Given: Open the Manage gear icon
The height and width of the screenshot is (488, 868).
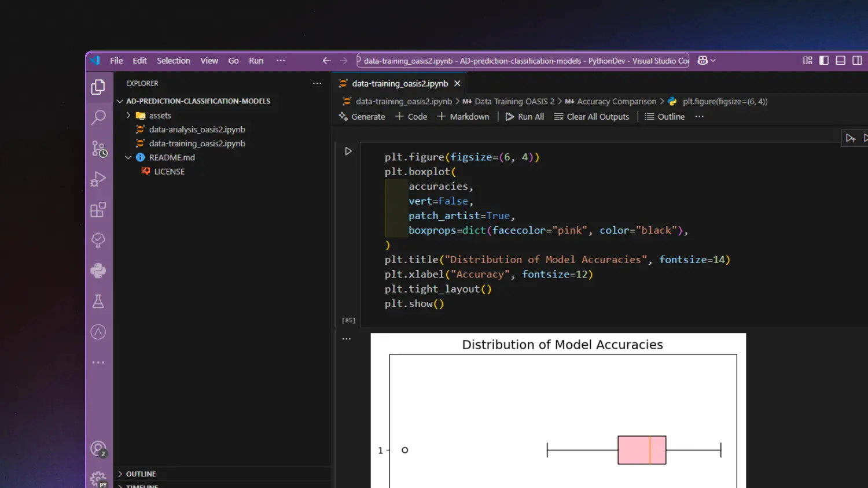Looking at the screenshot, I should click(98, 479).
